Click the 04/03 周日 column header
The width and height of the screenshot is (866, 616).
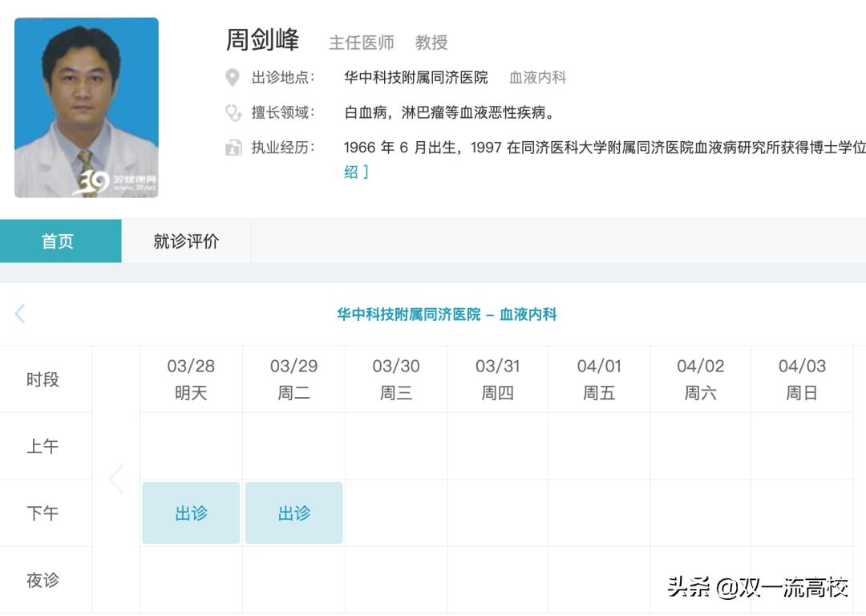click(802, 379)
